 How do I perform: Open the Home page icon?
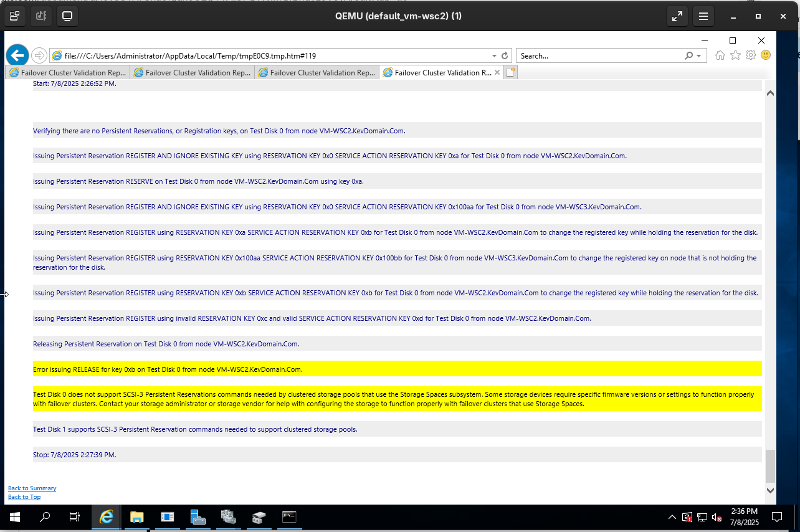(x=720, y=55)
